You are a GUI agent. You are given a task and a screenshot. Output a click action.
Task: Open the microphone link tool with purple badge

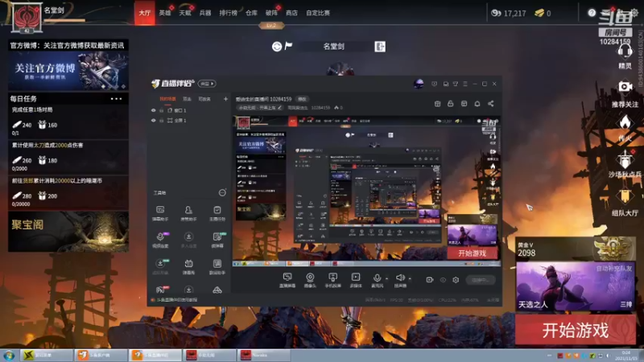click(160, 239)
